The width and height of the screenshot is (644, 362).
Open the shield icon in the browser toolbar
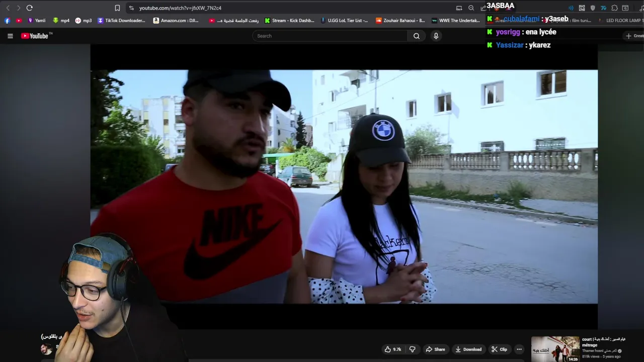[593, 8]
